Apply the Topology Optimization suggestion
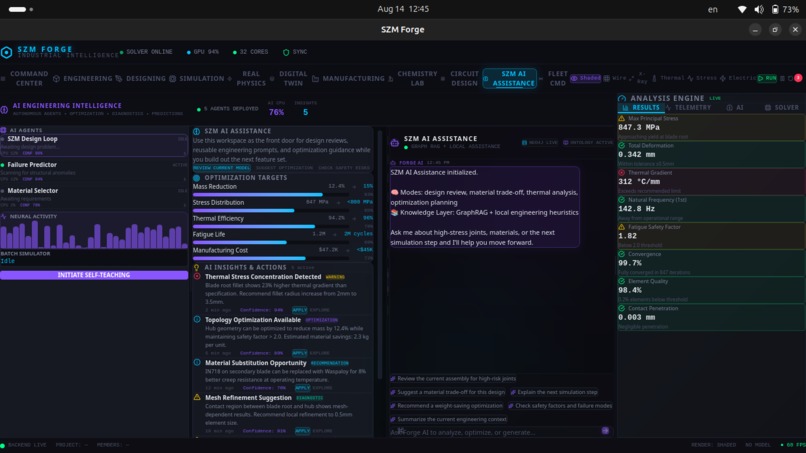This screenshot has height=453, width=806. click(x=299, y=353)
